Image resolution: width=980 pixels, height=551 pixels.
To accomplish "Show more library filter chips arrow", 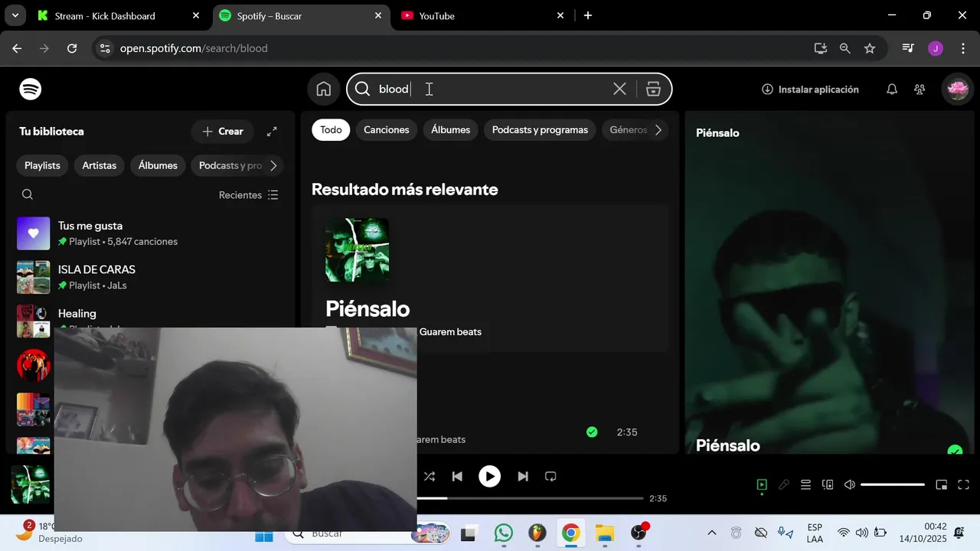I will 273,165.
